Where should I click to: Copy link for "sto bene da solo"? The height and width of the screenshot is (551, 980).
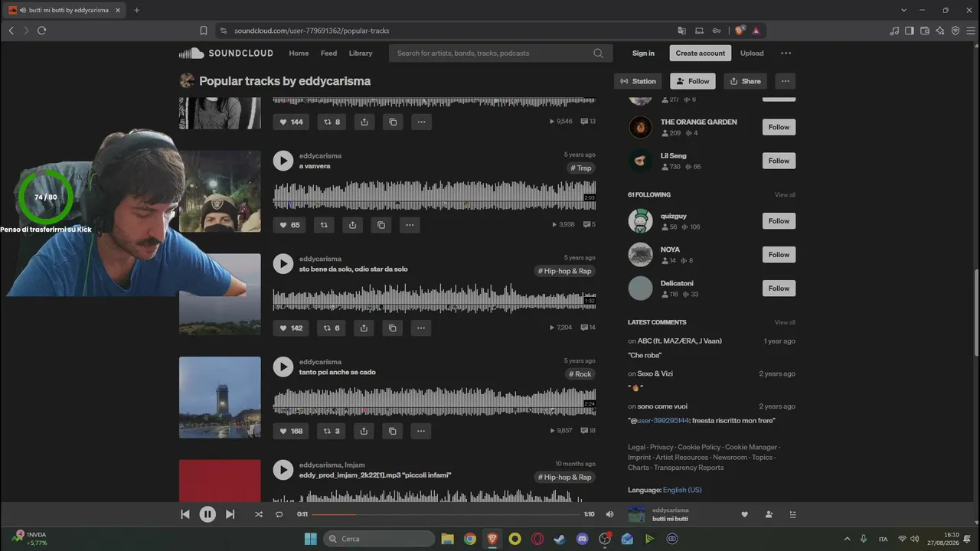393,328
